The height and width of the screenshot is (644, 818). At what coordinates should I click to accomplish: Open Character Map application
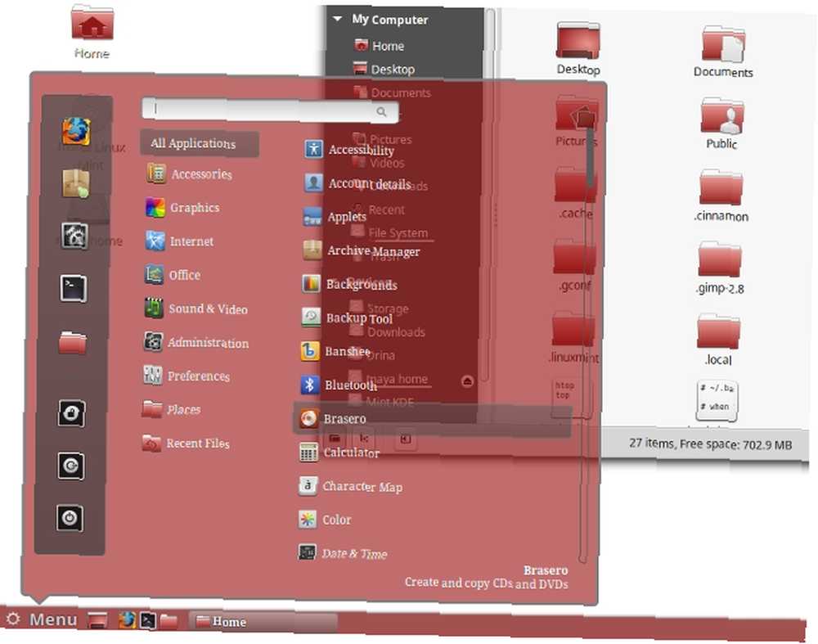[350, 486]
